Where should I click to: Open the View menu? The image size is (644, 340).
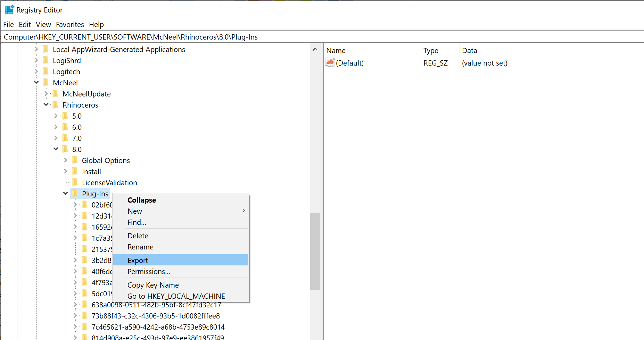[43, 25]
